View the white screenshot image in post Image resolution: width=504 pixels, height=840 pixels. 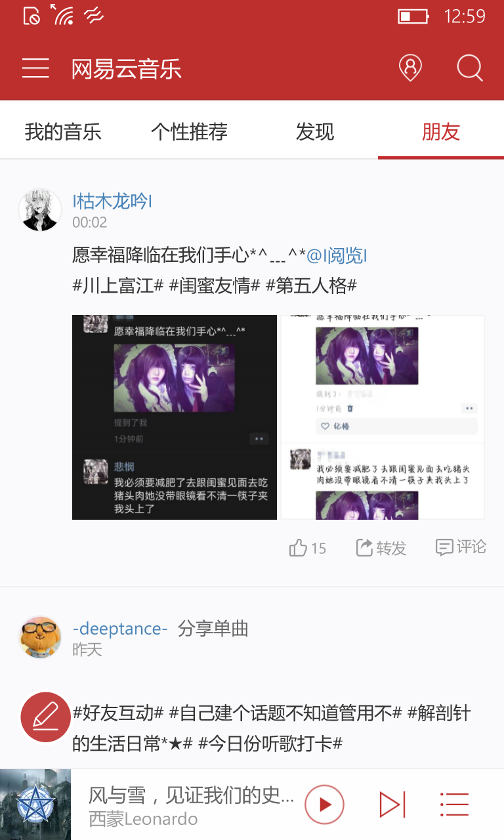[x=383, y=417]
